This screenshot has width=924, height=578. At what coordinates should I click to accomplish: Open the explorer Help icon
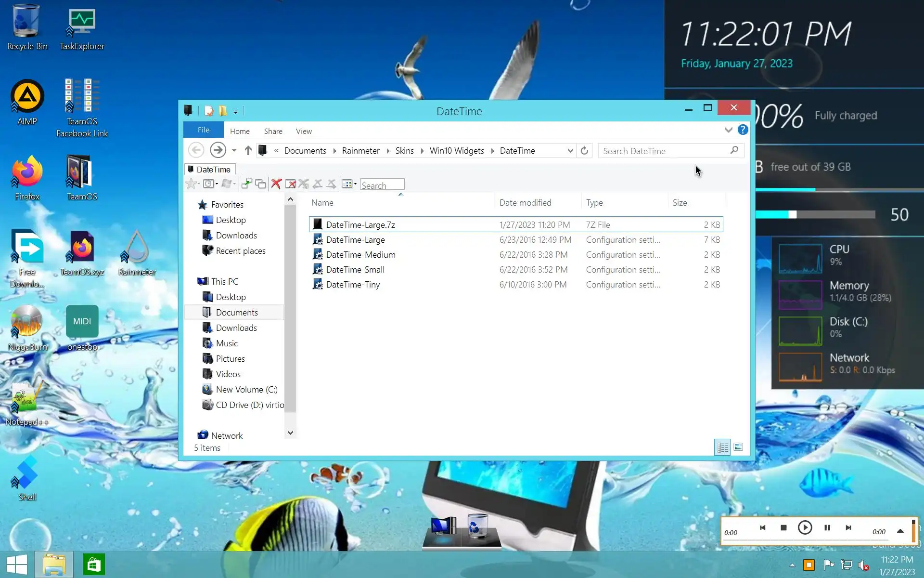point(743,130)
